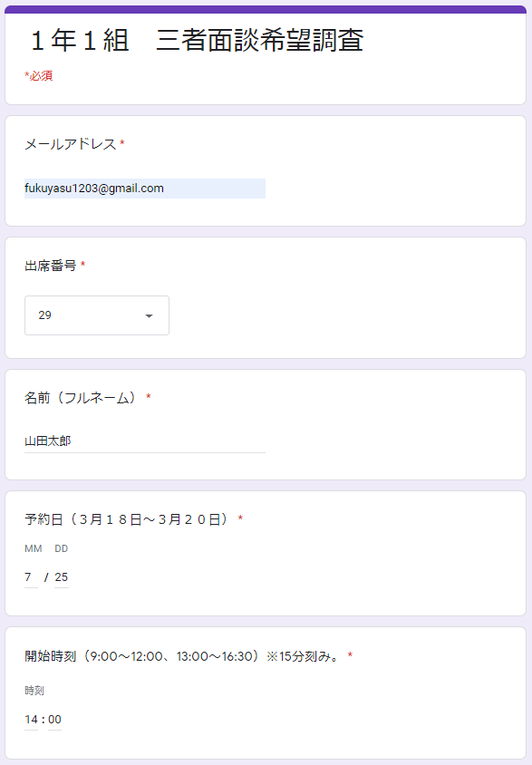The width and height of the screenshot is (532, 765).
Task: Click the red *必須 required notice
Action: pyautogui.click(x=39, y=75)
